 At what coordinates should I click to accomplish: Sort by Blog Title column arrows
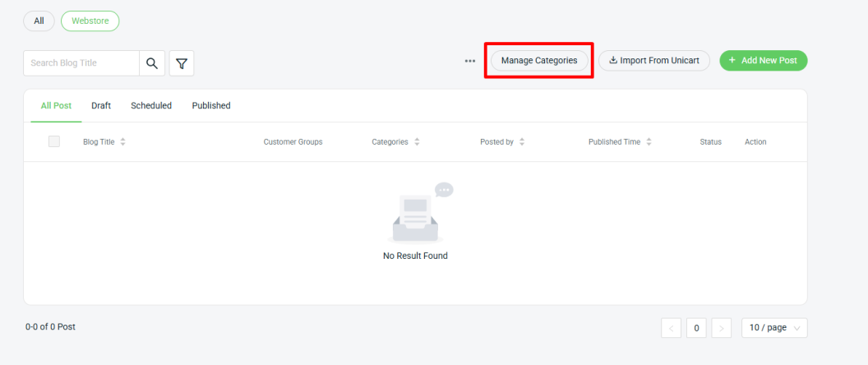coord(123,142)
